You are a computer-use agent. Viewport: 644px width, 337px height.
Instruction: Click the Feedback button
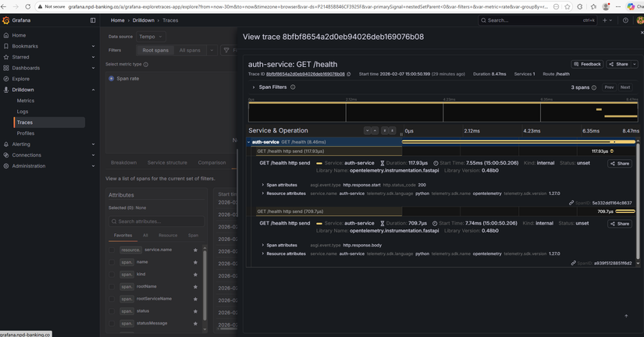[x=588, y=64]
